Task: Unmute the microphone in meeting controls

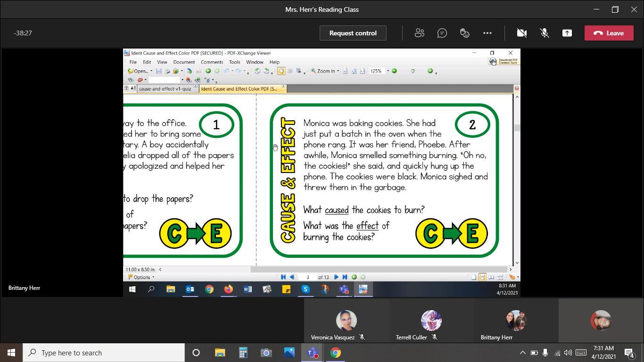Action: point(544,33)
